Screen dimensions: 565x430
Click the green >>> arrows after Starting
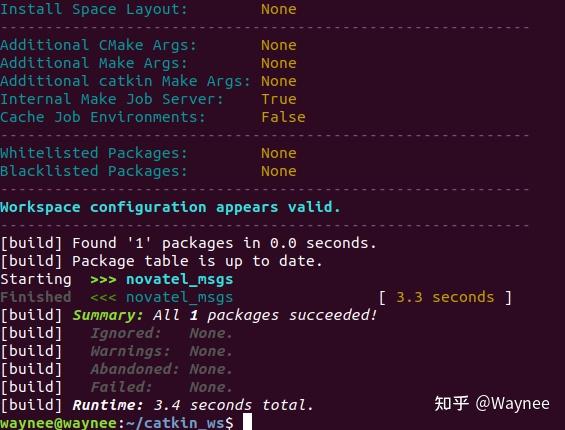click(103, 280)
